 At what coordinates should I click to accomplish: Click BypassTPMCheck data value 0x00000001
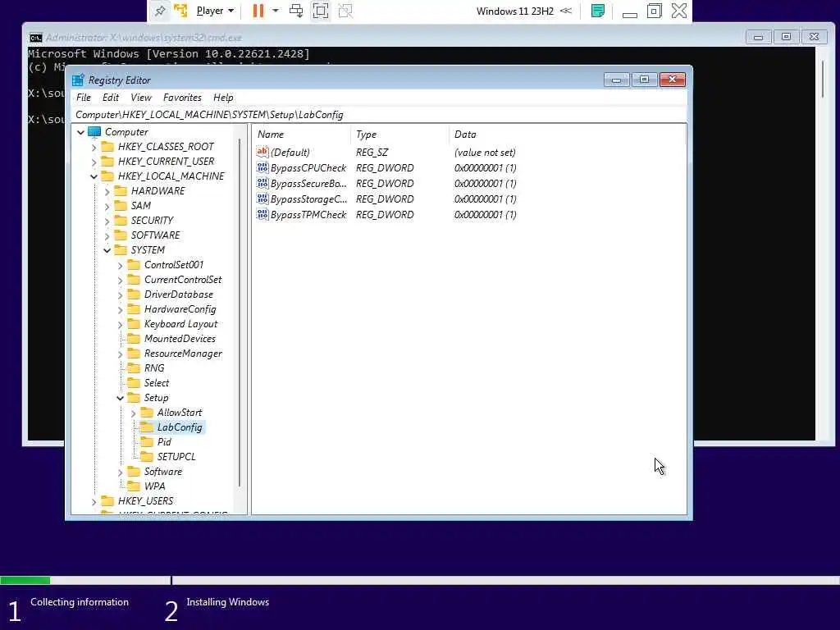tap(486, 214)
